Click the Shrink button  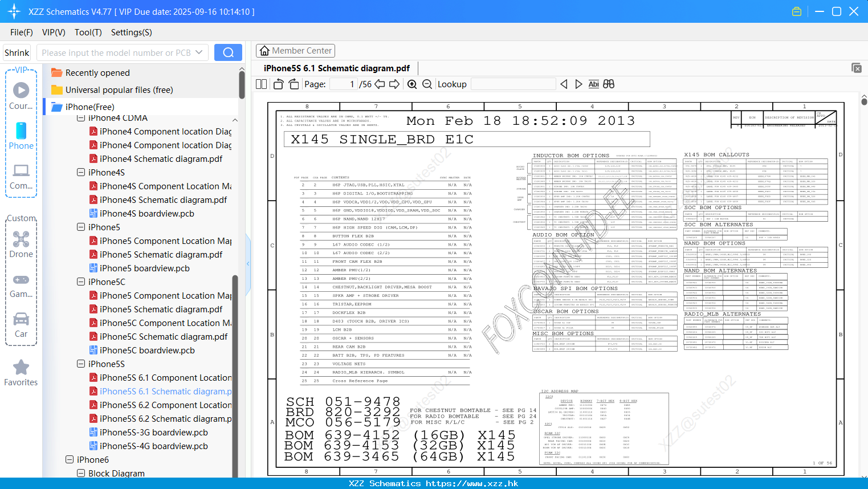click(x=17, y=52)
